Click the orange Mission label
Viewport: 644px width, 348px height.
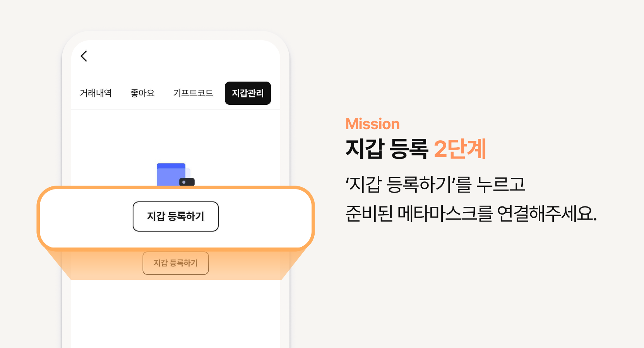pos(372,124)
